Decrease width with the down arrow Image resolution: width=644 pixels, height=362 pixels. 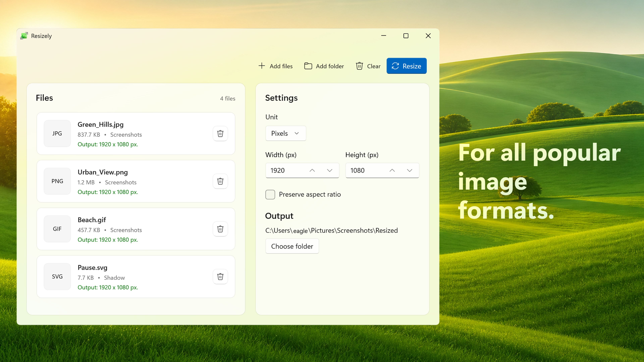pos(330,170)
